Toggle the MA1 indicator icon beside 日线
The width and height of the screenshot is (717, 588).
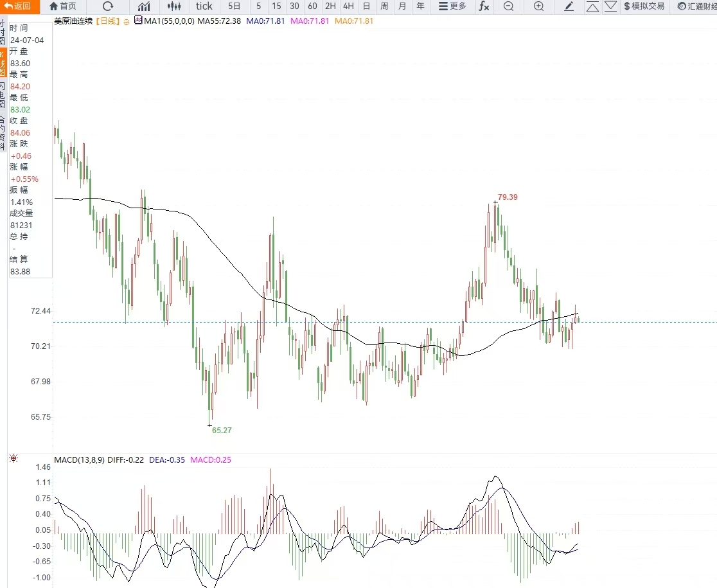tap(138, 21)
